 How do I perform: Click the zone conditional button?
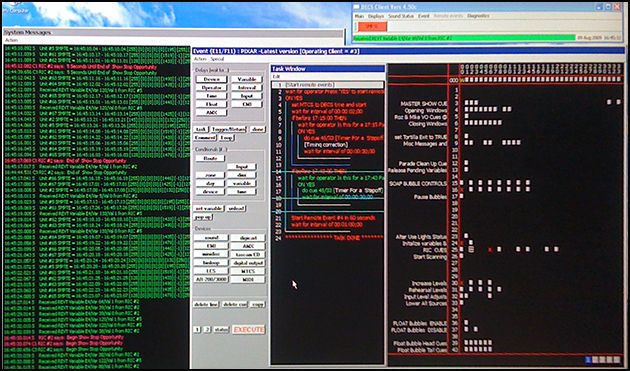click(x=210, y=175)
